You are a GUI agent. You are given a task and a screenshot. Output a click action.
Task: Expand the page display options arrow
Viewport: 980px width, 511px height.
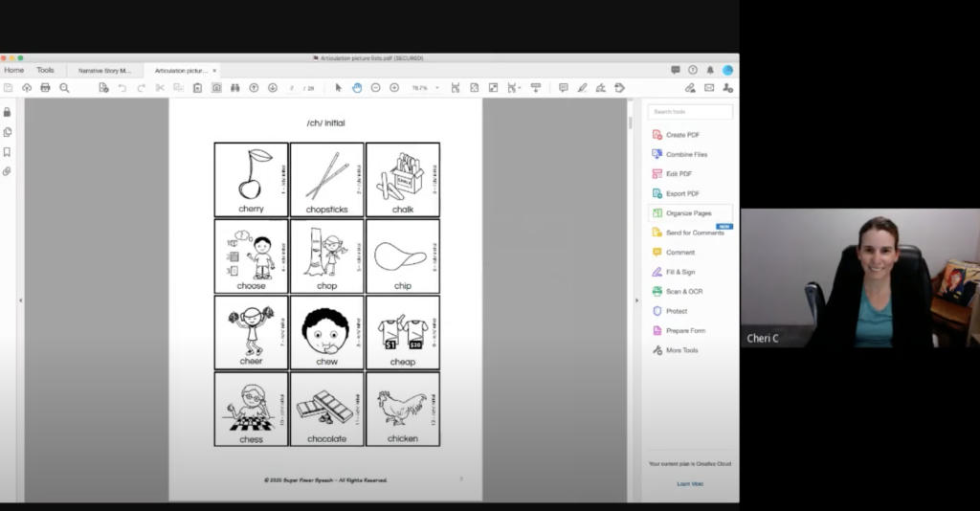tap(520, 88)
